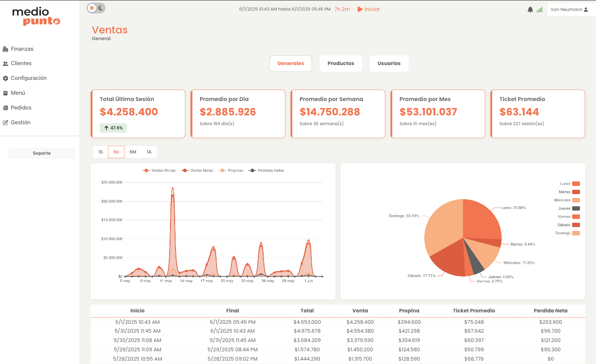Click the green signal strength icon
This screenshot has height=364, width=596.
tap(539, 9)
